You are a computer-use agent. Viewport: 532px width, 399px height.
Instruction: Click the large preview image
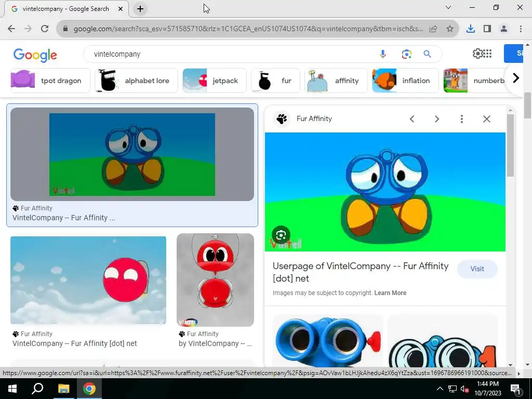coord(385,192)
